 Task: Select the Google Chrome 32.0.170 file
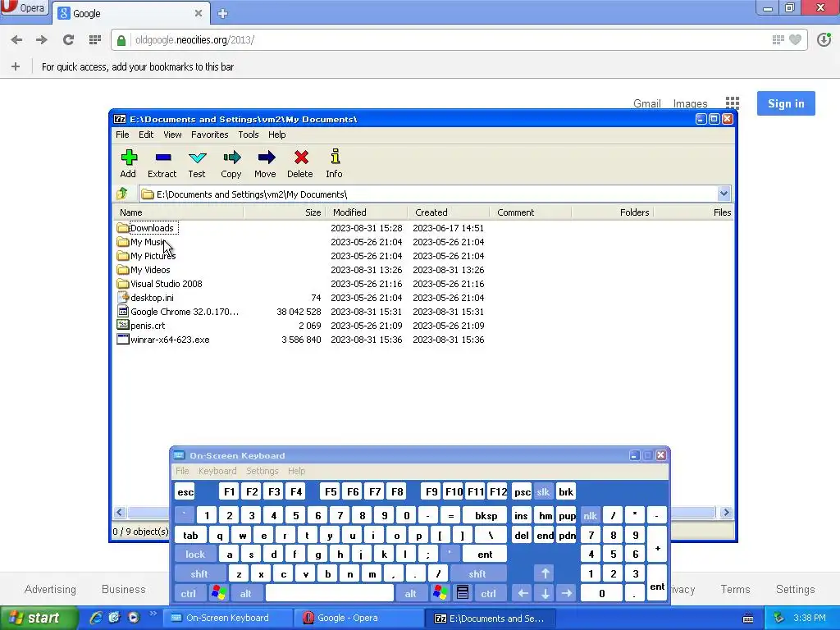[x=178, y=312]
